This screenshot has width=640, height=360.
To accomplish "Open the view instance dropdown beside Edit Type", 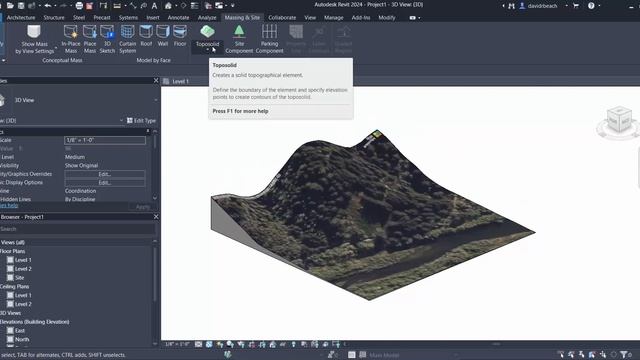I will [x=121, y=120].
